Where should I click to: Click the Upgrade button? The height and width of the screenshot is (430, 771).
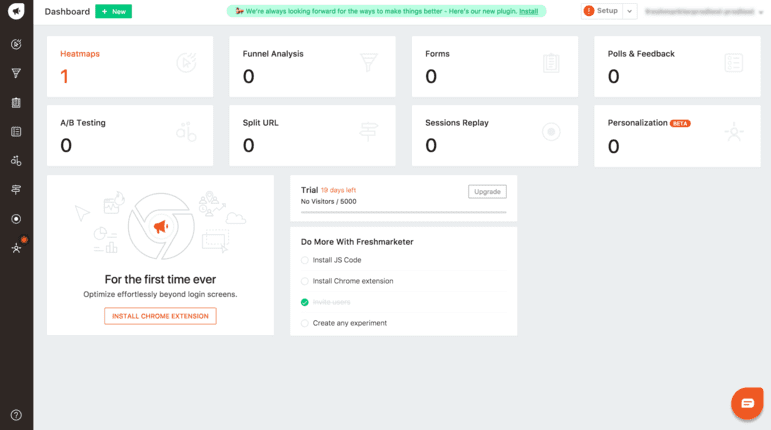pyautogui.click(x=487, y=192)
